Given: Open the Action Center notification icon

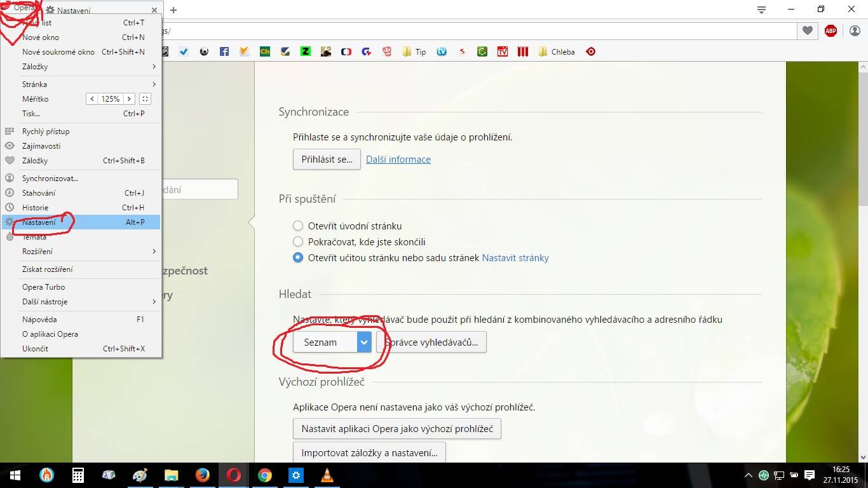Looking at the screenshot, I should coord(810,475).
